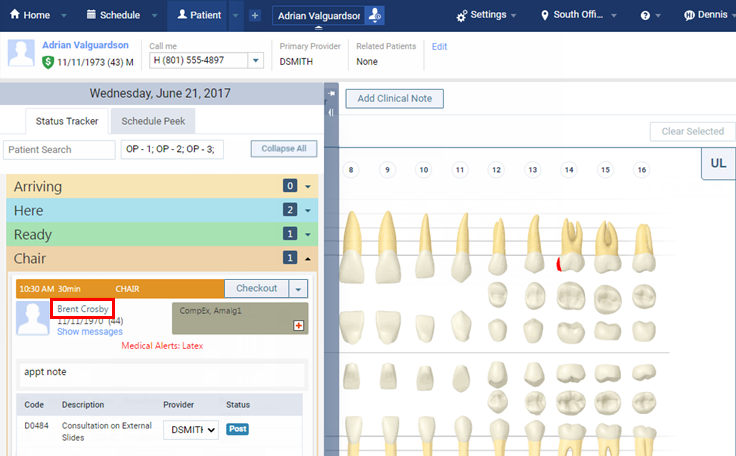Click the OP - 1; OP - 2 operatory filter
This screenshot has width=736, height=456.
172,149
